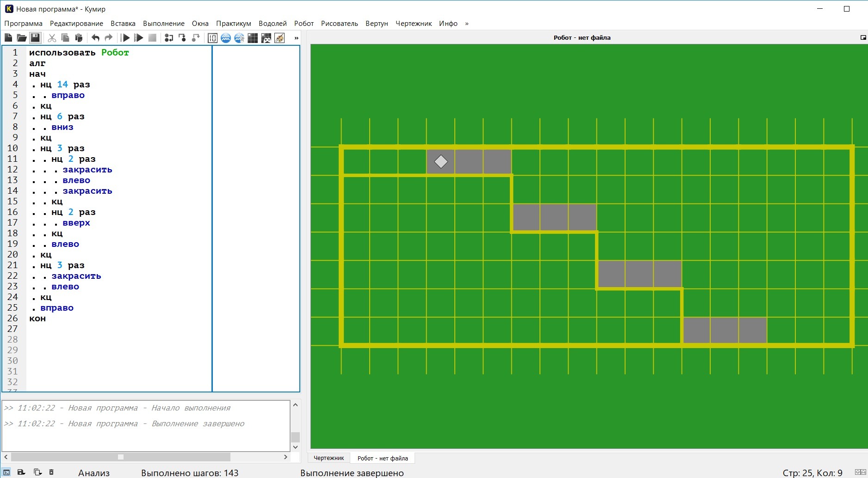Open Risovatel painter icon
Screen dimensions: 868x478
[279, 38]
